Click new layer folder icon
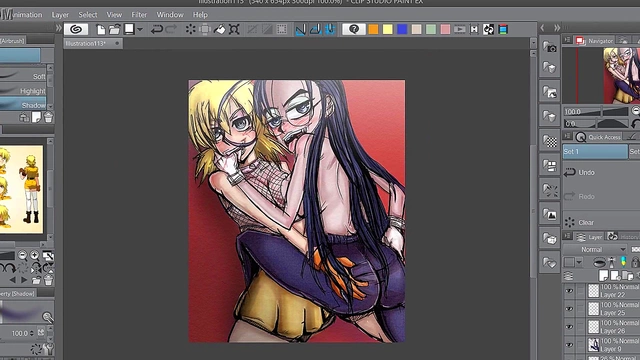The height and width of the screenshot is (360, 640). (x=627, y=276)
